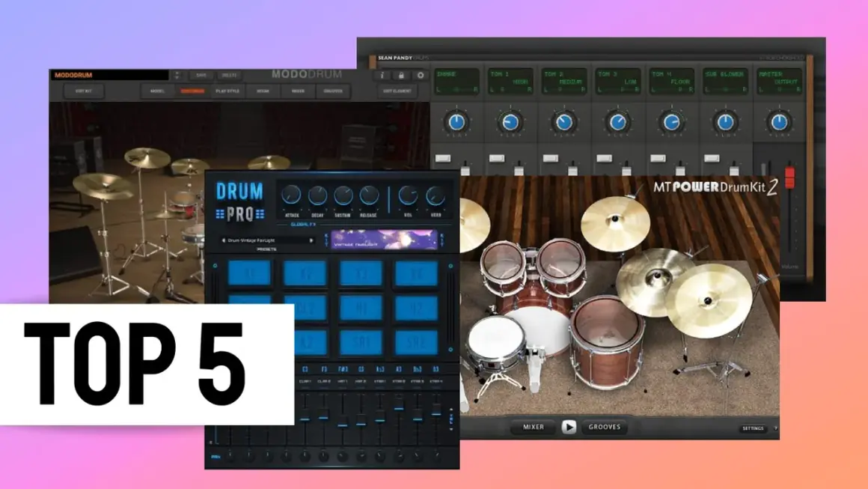Open the gear settings icon in MODO DRUM
Viewport: 868px width, 489px height.
pos(421,76)
